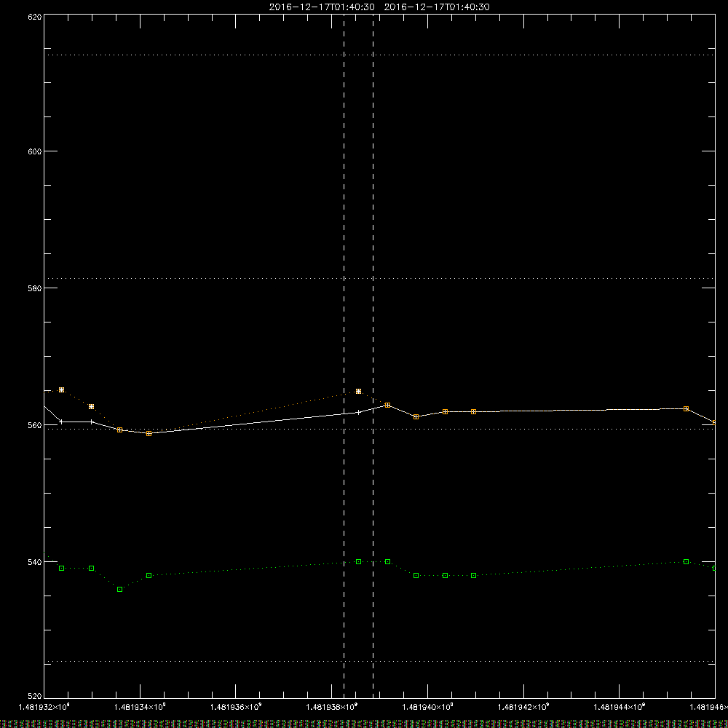728x728 pixels.
Task: Click the 1.481936×10⁹ x-axis label
Action: (236, 707)
